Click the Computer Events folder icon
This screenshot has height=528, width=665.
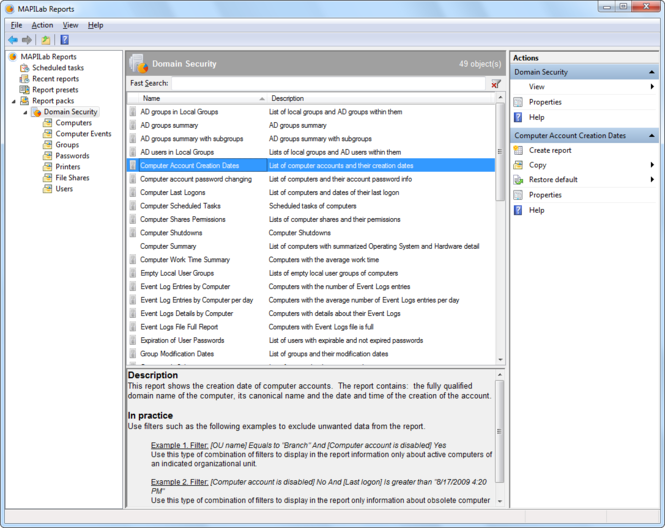pos(48,134)
